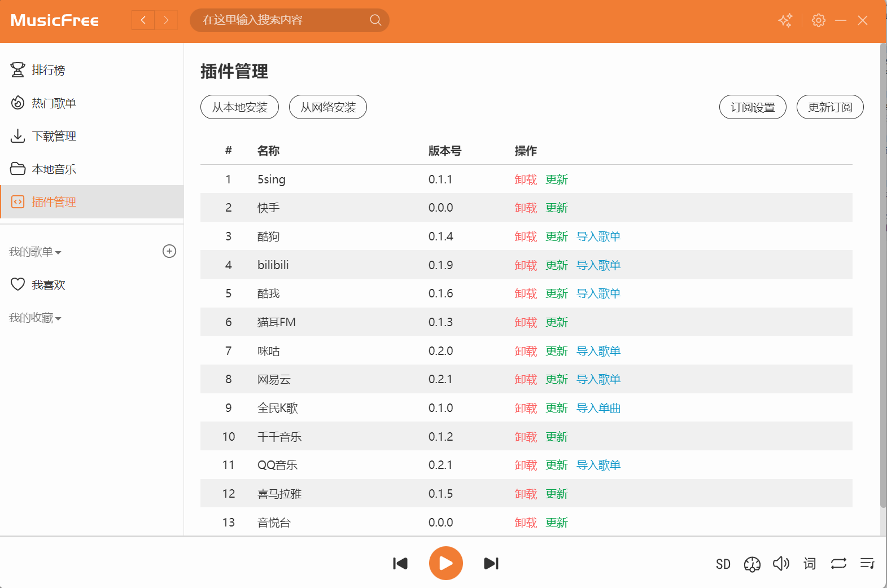Change SD audio quality
The image size is (887, 588).
point(723,564)
